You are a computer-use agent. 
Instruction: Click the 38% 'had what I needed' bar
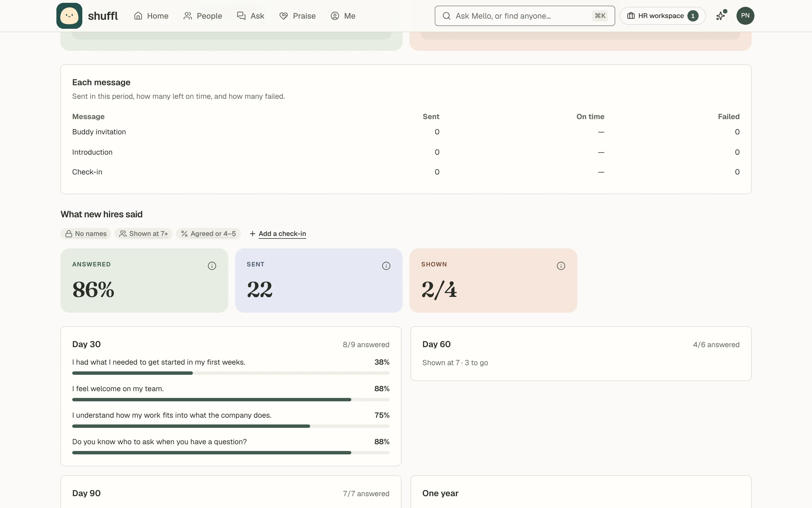[x=231, y=373]
